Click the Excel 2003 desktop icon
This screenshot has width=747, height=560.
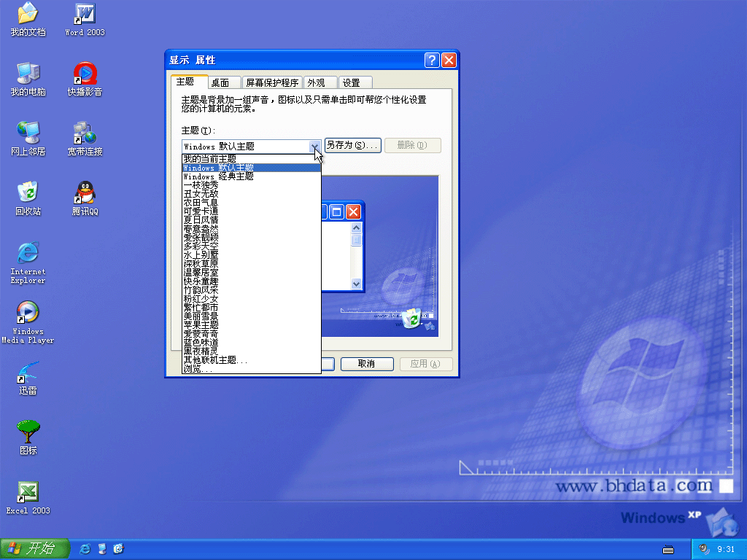[x=28, y=492]
